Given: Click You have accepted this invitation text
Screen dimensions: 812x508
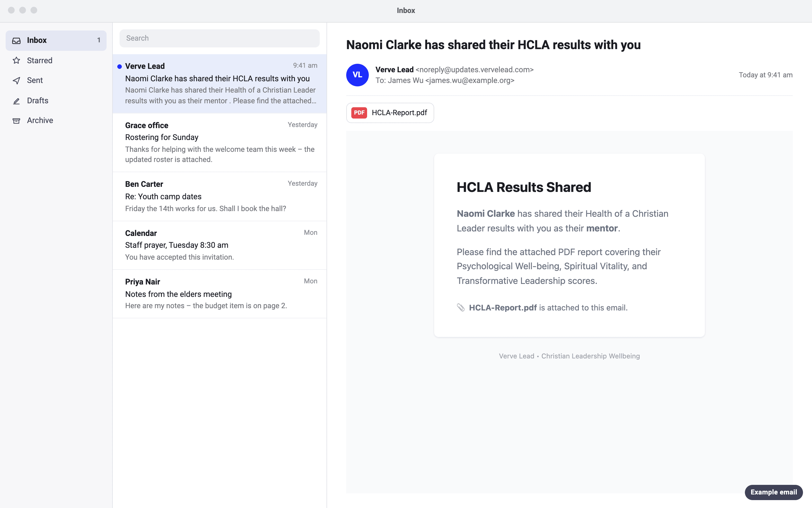Looking at the screenshot, I should click(x=179, y=257).
